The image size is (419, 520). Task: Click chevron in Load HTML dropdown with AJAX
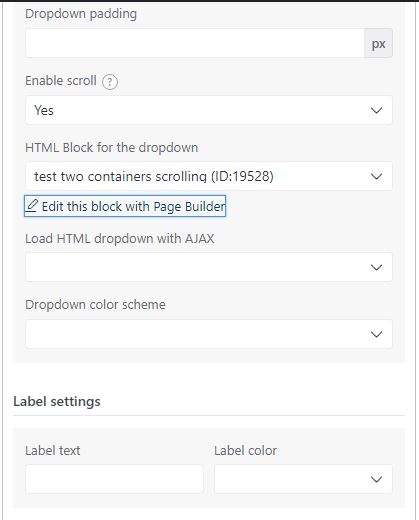[x=376, y=267]
